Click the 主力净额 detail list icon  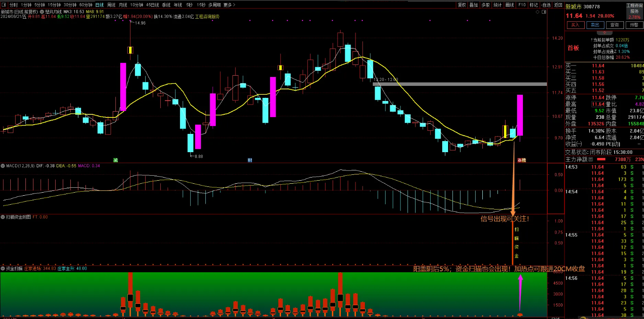(x=591, y=159)
